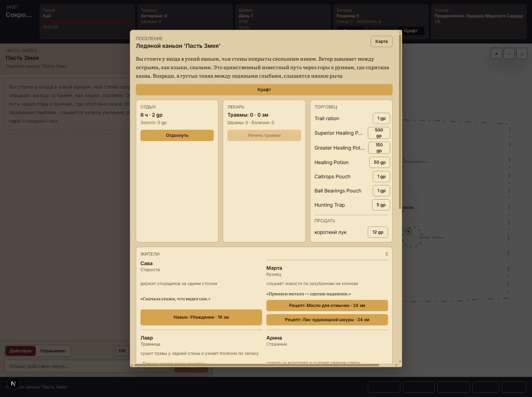Open the Карта view from settlement dialog

(x=382, y=41)
